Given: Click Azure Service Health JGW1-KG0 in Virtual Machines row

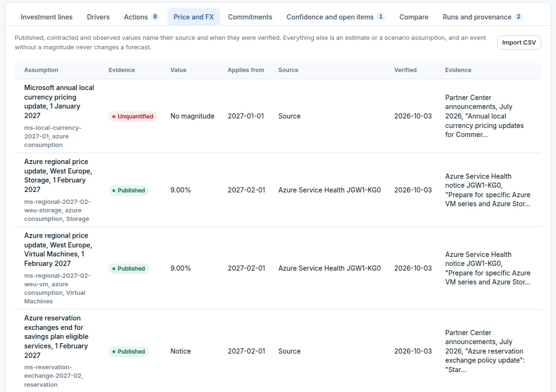Looking at the screenshot, I should coord(329,268).
